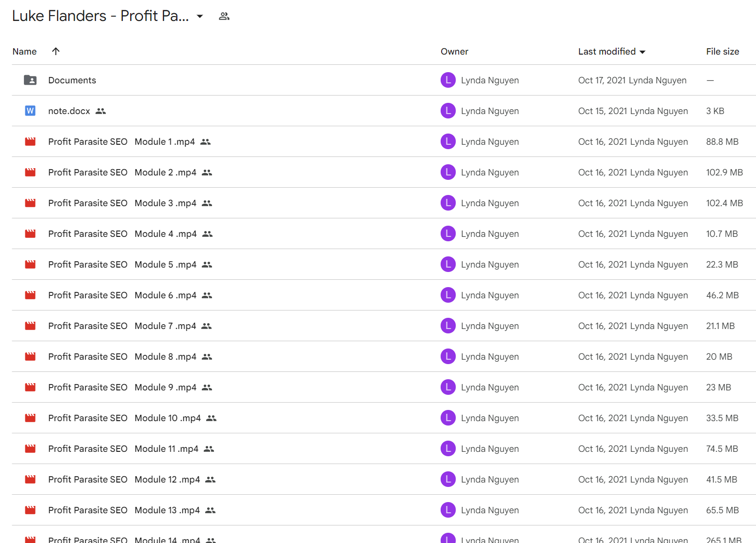Open the folder title dropdown arrow
This screenshot has width=756, height=543.
point(200,17)
